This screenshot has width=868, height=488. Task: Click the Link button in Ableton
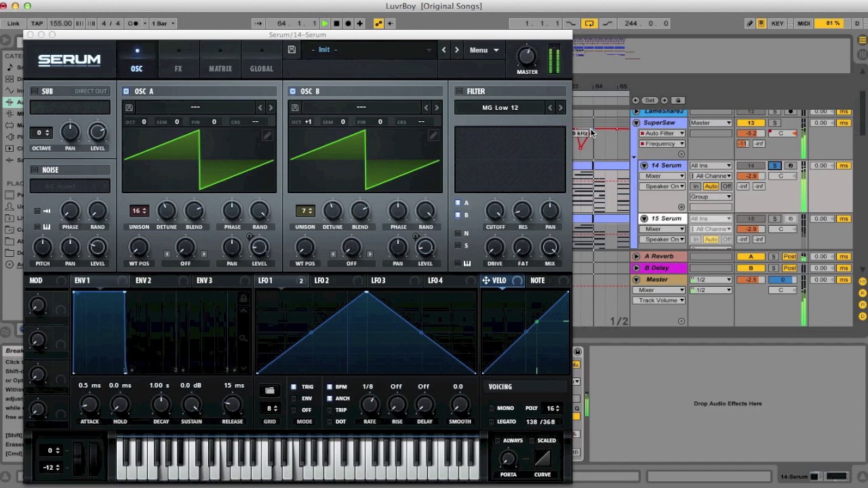tap(13, 23)
